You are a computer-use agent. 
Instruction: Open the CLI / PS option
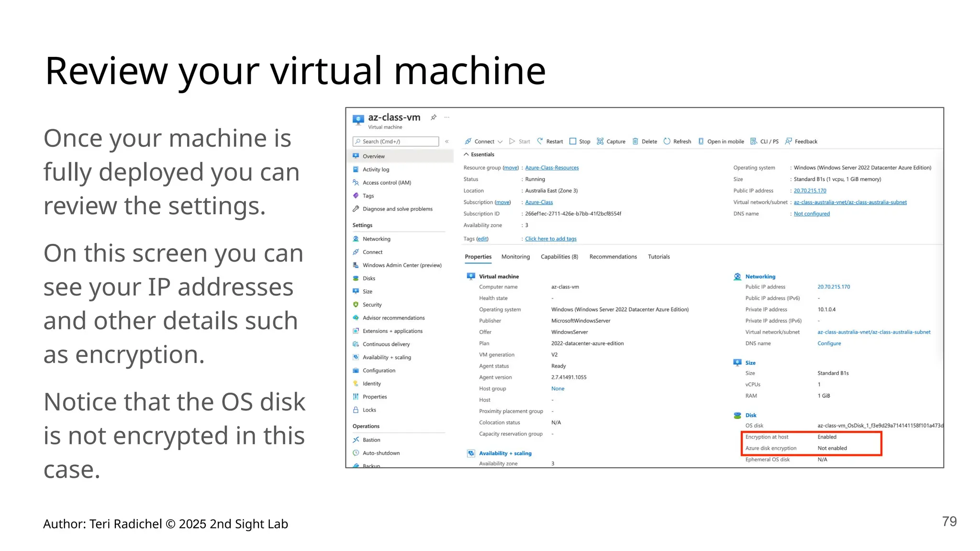click(x=765, y=142)
